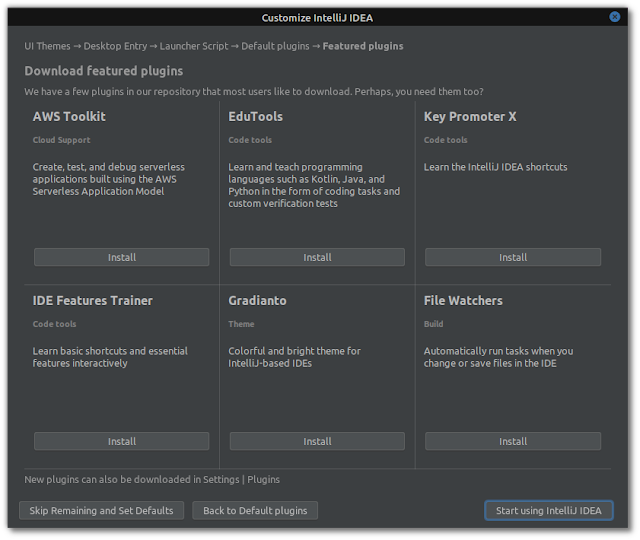Click Start using IntelliJ IDEA
The image size is (640, 540).
(549, 511)
